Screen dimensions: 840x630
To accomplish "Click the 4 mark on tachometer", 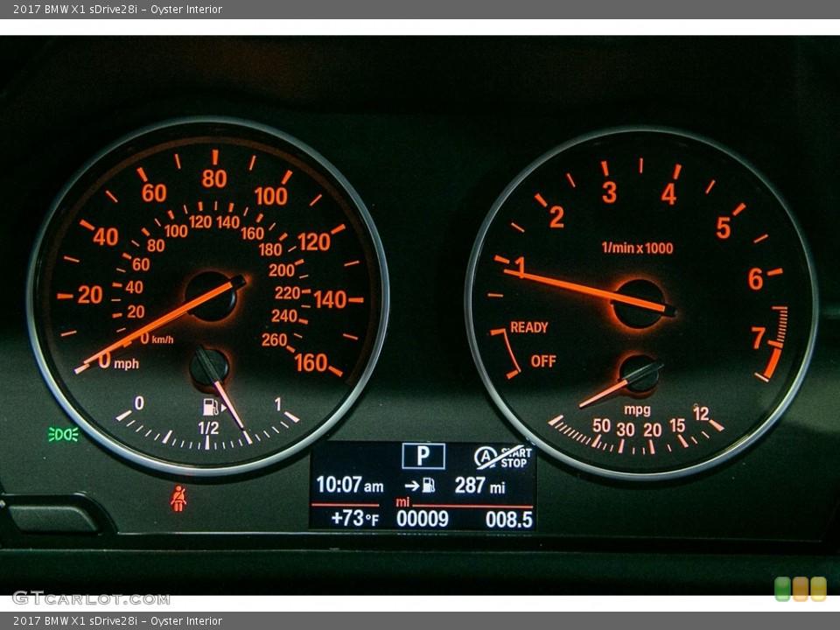I will (668, 194).
